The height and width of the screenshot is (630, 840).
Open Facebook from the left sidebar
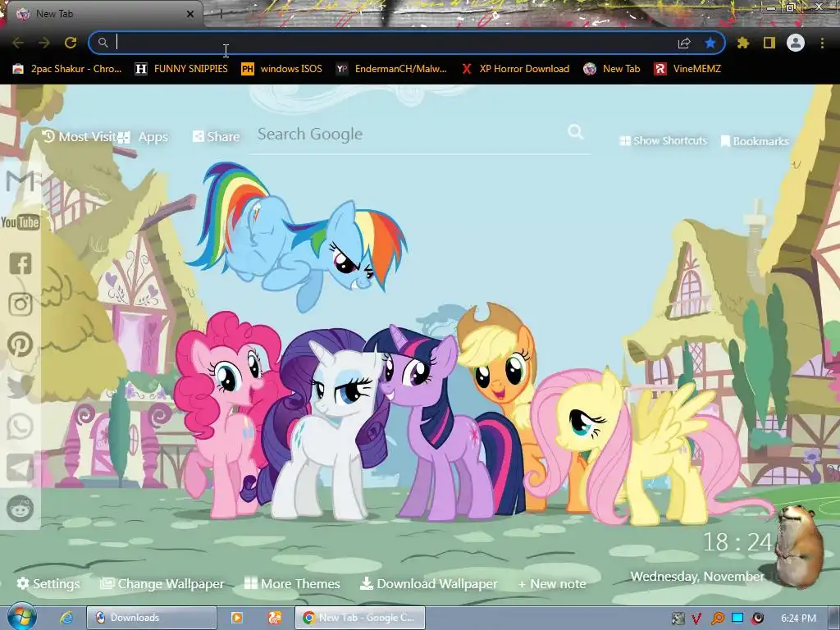pyautogui.click(x=21, y=263)
